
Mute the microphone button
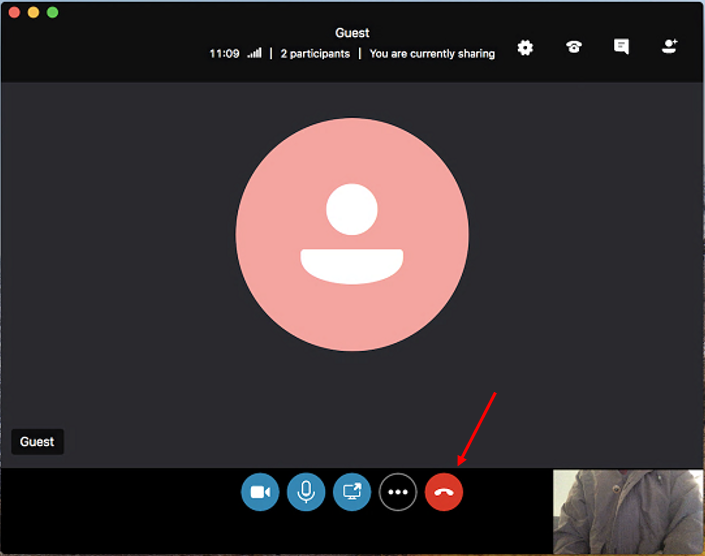306,492
